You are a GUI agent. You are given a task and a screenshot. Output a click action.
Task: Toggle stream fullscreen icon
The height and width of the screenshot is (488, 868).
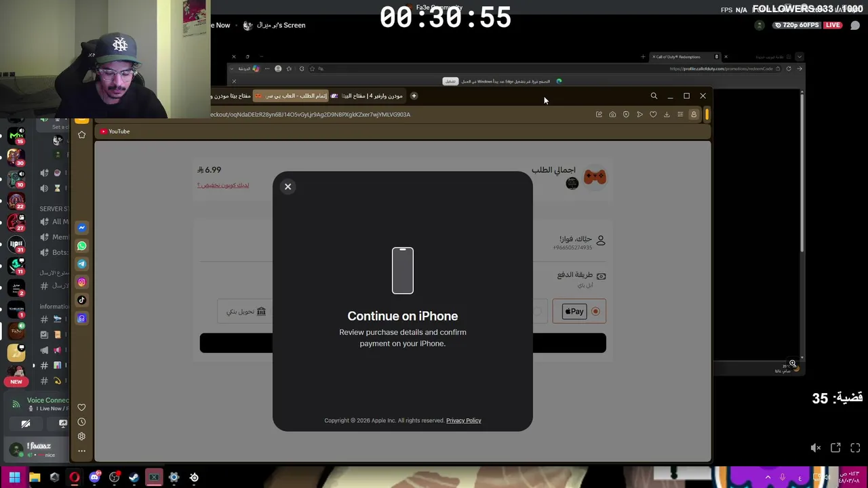coord(855,448)
